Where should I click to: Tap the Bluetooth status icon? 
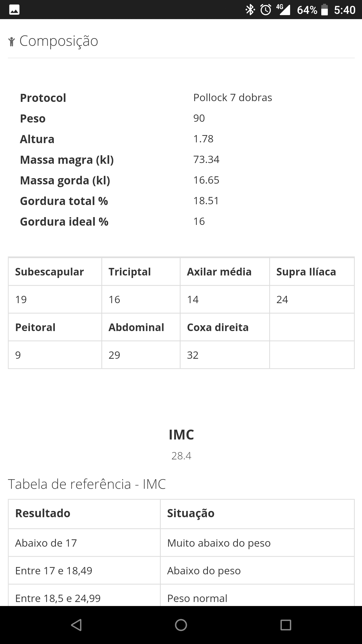tap(250, 10)
